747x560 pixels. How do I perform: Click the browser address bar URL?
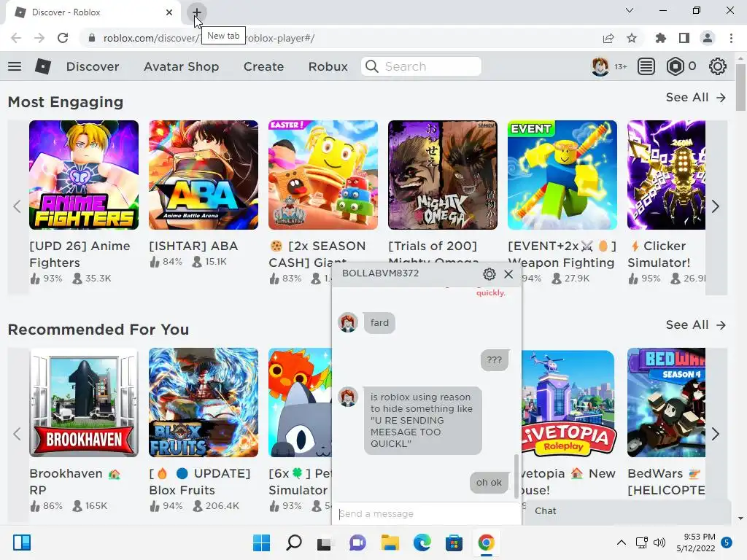209,38
